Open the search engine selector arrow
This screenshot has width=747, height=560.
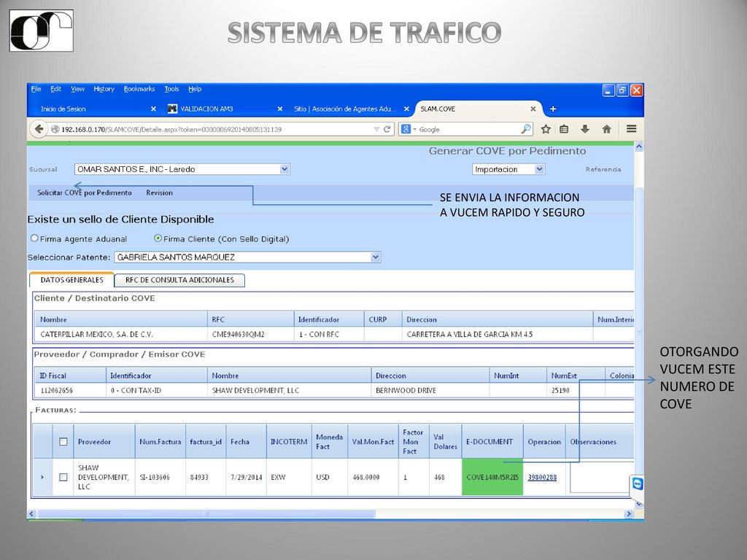(414, 130)
